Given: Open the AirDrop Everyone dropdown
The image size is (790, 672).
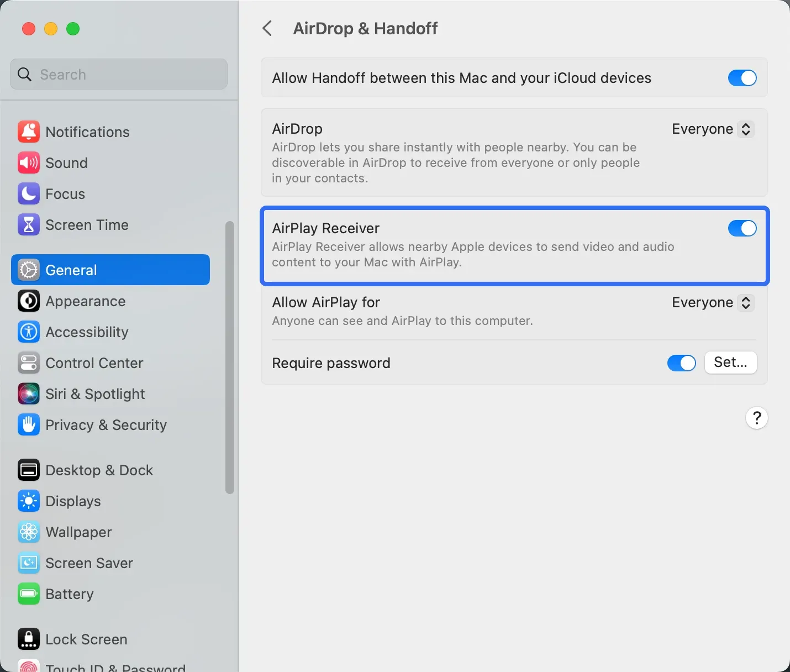Looking at the screenshot, I should click(713, 129).
